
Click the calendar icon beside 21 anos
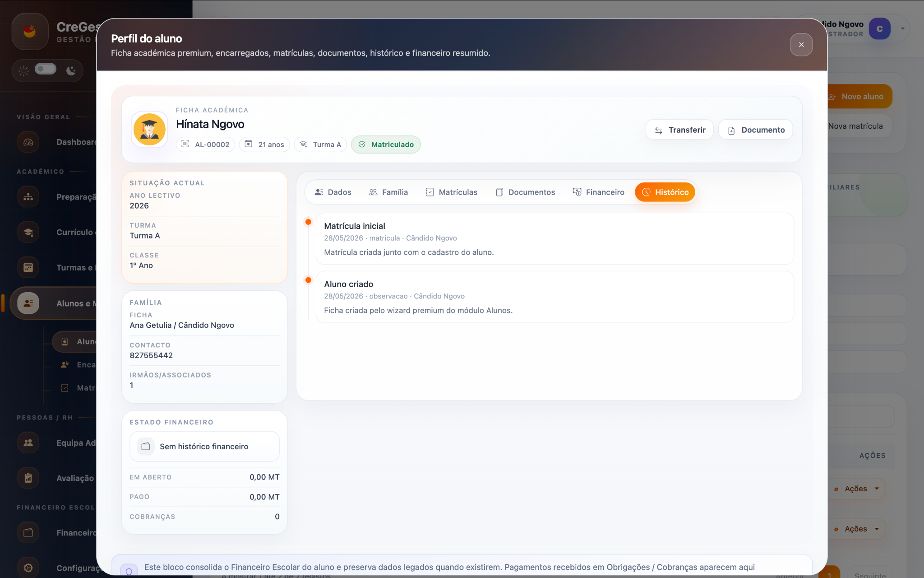coord(248,144)
